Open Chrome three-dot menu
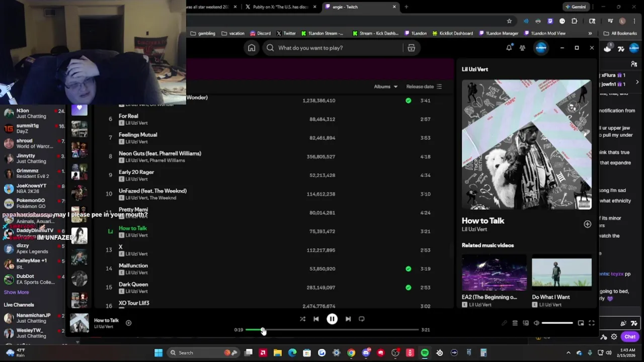This screenshot has height=362, width=644. pyautogui.click(x=634, y=21)
